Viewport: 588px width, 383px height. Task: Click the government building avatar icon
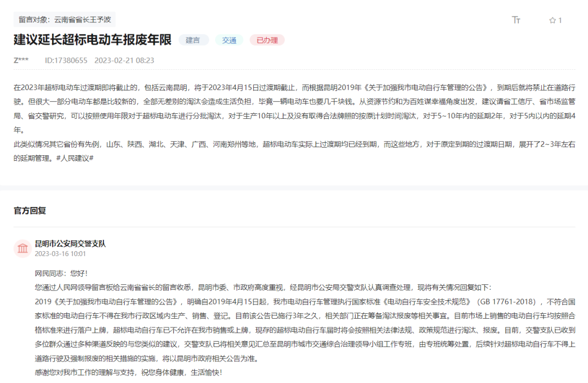(x=22, y=248)
